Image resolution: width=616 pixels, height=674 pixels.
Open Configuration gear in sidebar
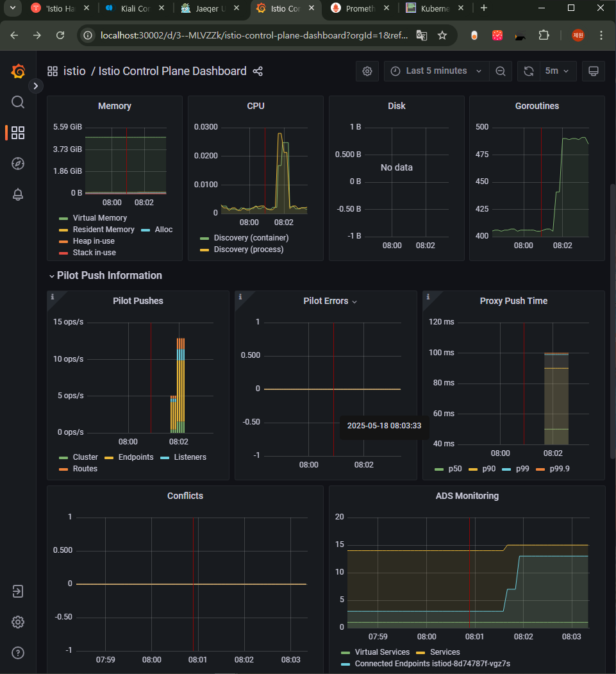tap(18, 622)
